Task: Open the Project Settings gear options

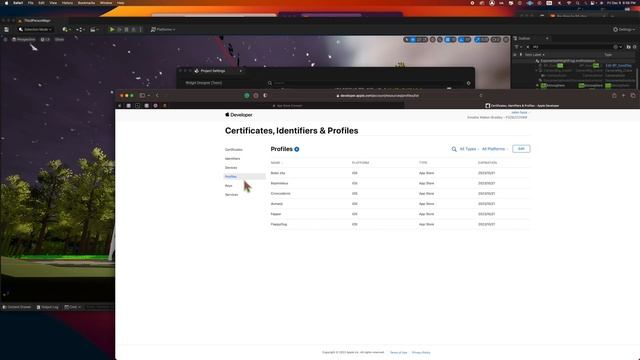Action: click(x=469, y=83)
